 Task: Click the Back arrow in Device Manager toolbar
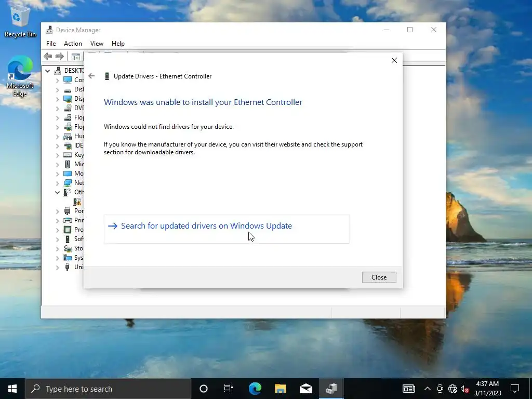48,56
